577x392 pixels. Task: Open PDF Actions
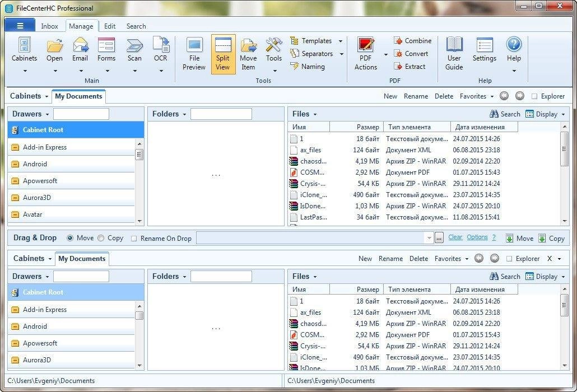[x=365, y=54]
